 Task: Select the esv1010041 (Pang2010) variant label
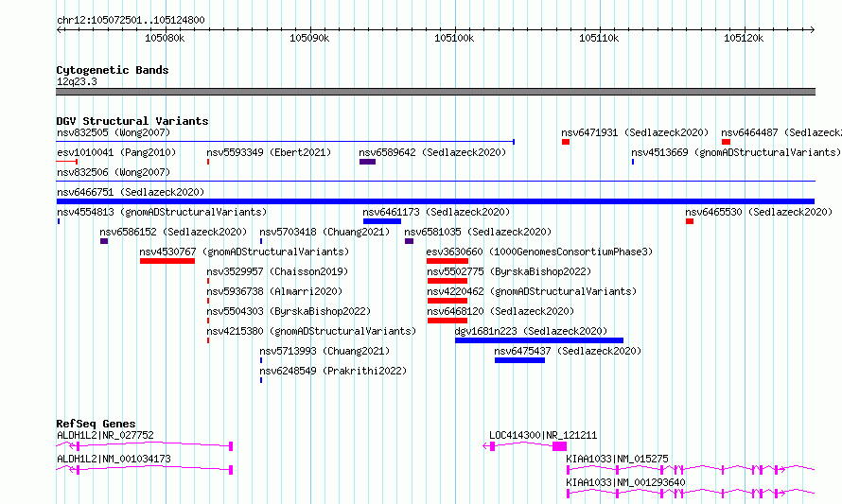[116, 152]
